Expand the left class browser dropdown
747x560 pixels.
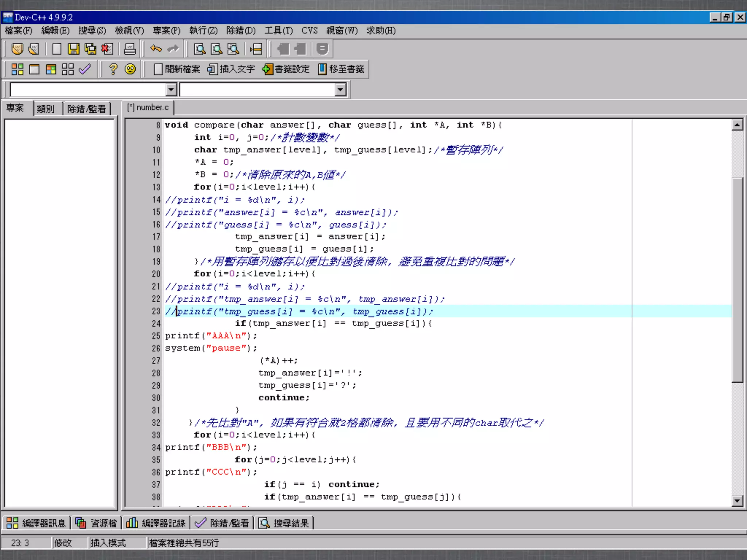171,89
